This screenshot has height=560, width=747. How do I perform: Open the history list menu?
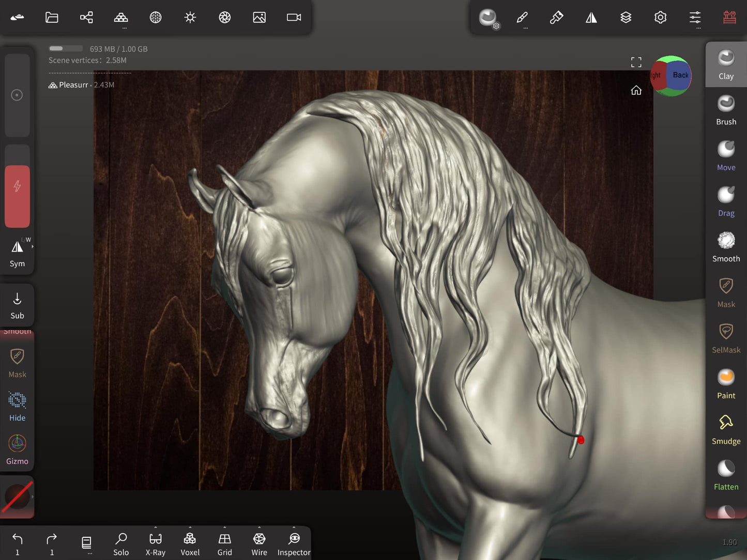point(86,543)
